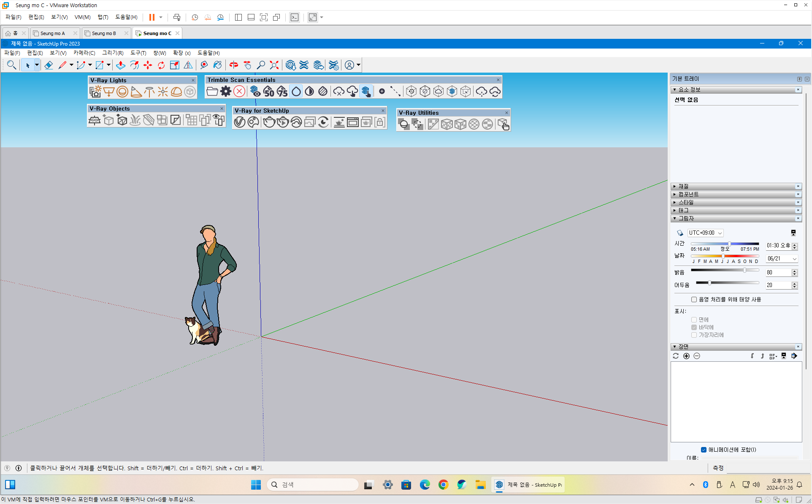
Task: Expand the 재질 materials panel
Action: pyautogui.click(x=683, y=186)
